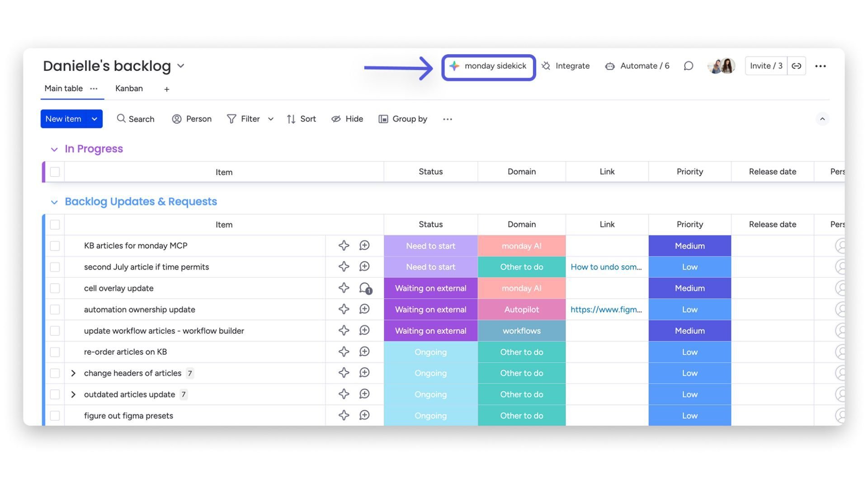Switch to the Kanban view tab

(x=129, y=89)
